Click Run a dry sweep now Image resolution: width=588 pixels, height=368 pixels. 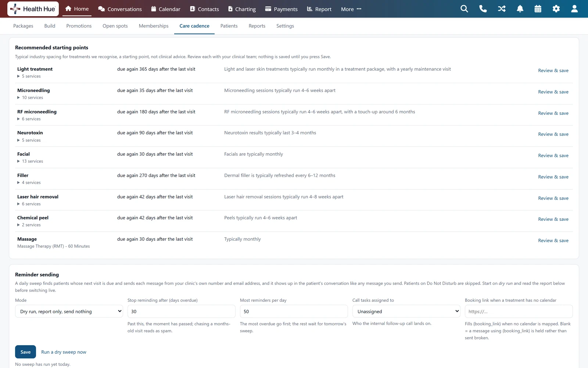click(x=64, y=352)
